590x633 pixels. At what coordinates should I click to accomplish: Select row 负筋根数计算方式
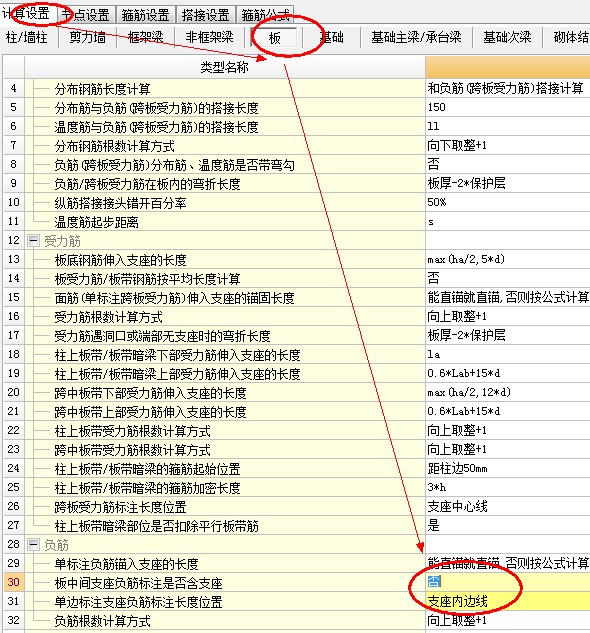(225, 620)
